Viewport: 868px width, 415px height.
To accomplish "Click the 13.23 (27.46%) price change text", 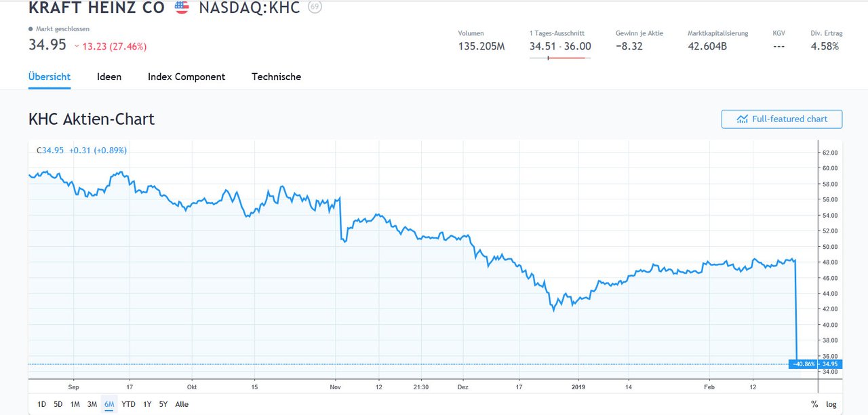I will tap(115, 47).
